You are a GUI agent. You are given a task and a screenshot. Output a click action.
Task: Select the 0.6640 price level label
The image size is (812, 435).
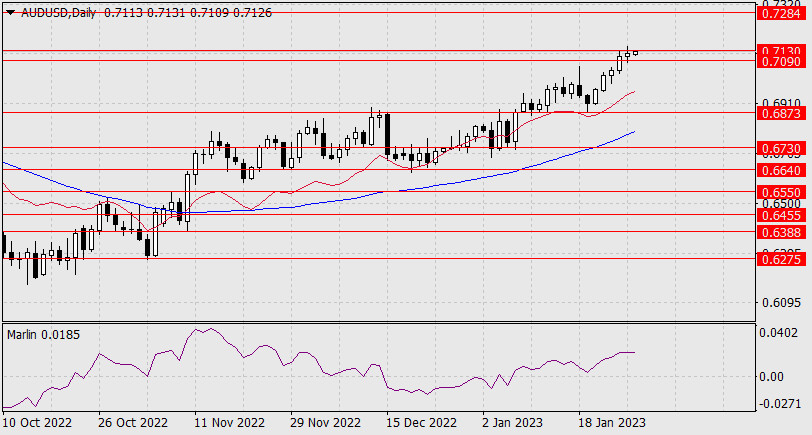(x=781, y=170)
